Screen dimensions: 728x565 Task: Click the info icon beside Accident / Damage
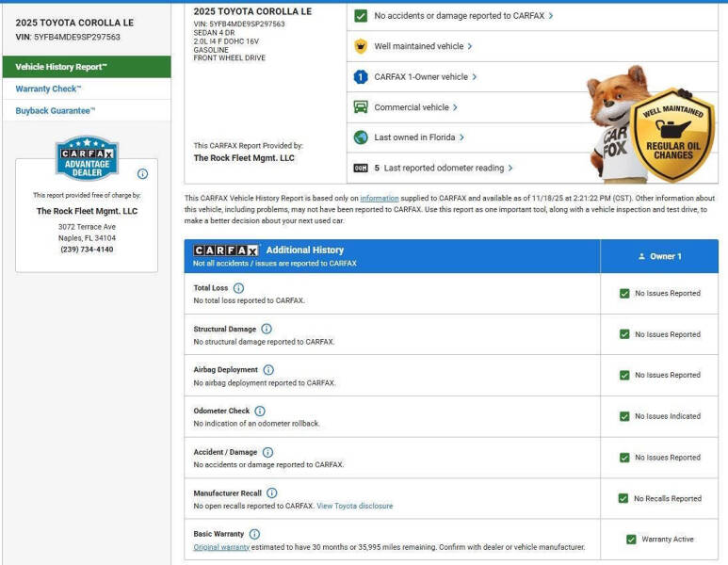267,452
